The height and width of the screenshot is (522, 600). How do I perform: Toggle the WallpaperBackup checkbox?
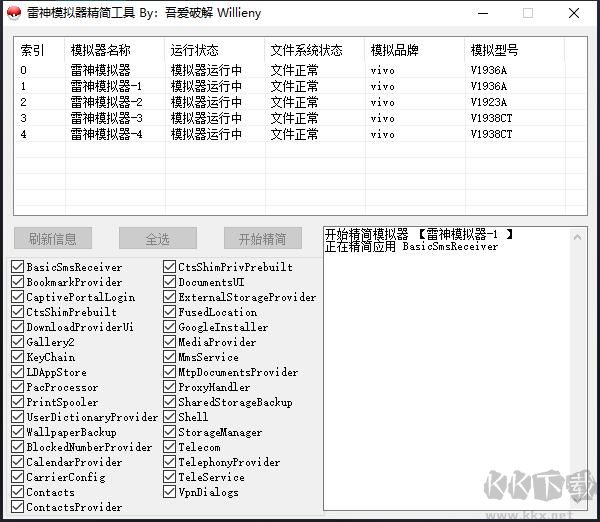pos(17,432)
